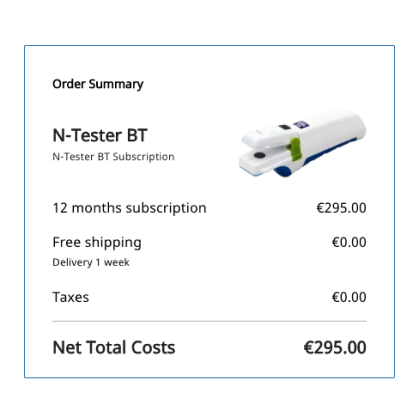Click the €295.00 subscription price
This screenshot has width=420, height=420.
click(x=341, y=208)
